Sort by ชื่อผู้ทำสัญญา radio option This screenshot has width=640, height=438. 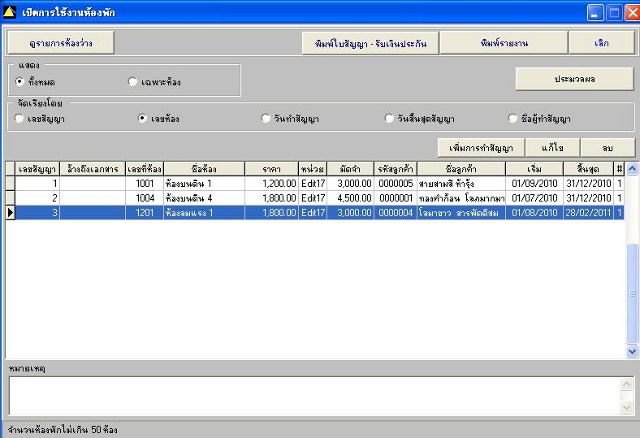click(513, 118)
